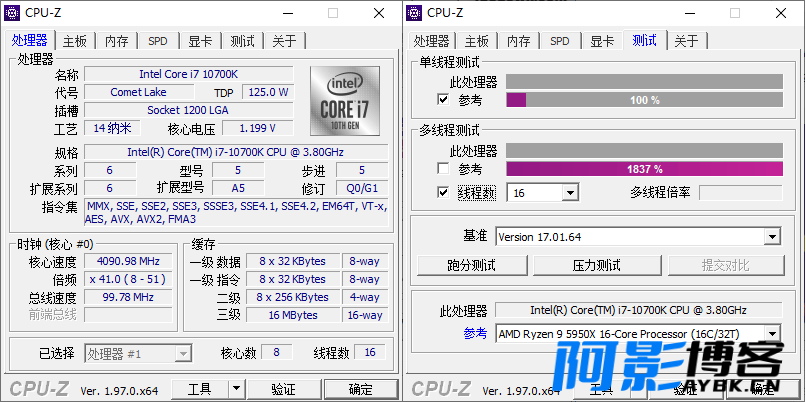Image resolution: width=806 pixels, height=402 pixels.
Task: Click the 核心数 value 8
Action: 277,352
